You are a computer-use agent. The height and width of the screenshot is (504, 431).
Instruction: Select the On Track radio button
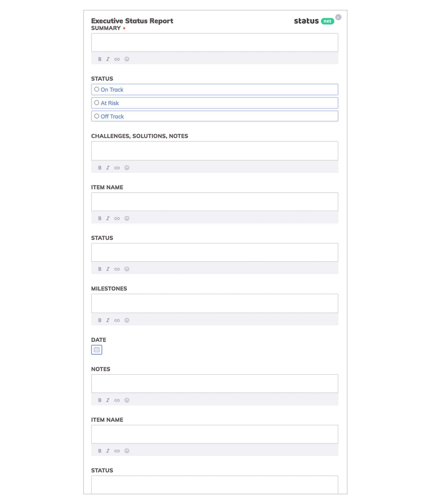click(x=97, y=89)
